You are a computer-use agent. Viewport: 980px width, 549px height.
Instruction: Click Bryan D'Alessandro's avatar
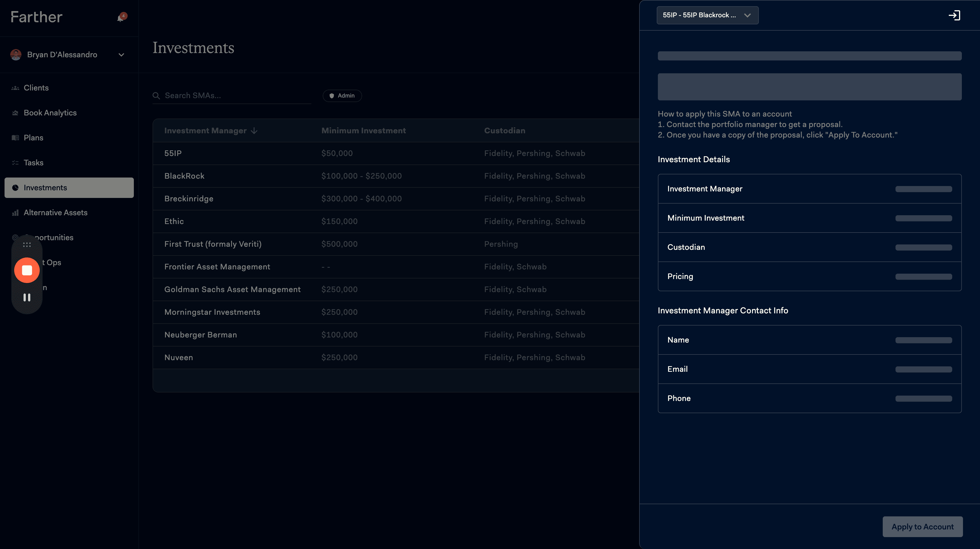(16, 55)
